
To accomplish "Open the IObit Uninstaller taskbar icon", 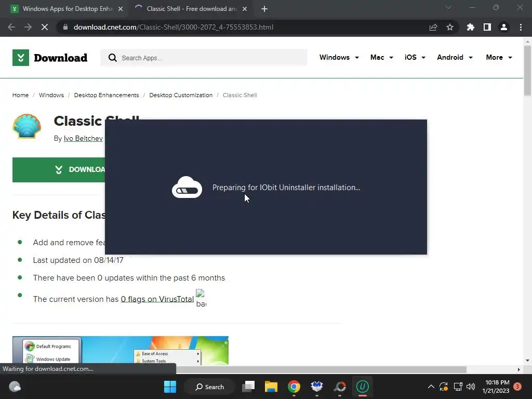I will (x=362, y=387).
